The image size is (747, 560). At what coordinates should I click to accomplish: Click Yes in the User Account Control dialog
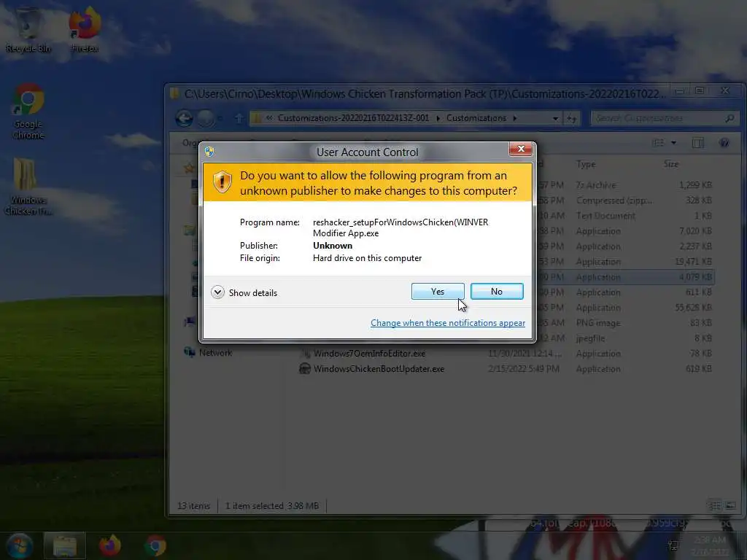438,292
